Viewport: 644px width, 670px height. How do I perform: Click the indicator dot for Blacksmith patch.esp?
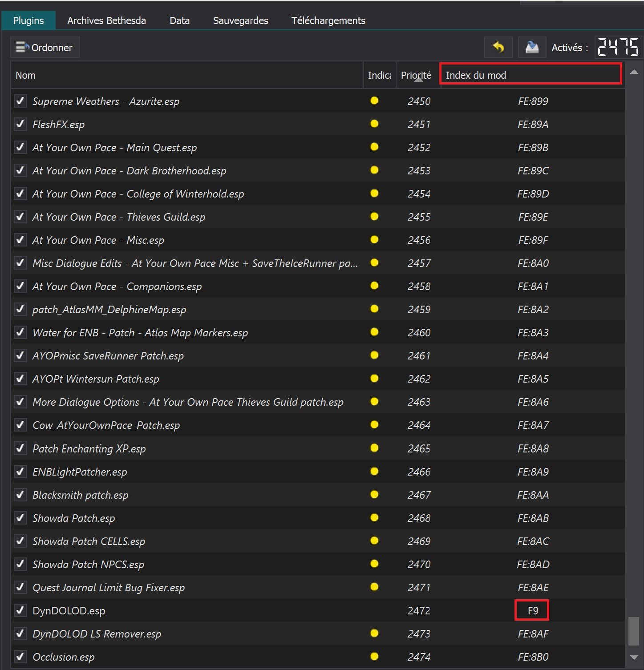point(374,494)
